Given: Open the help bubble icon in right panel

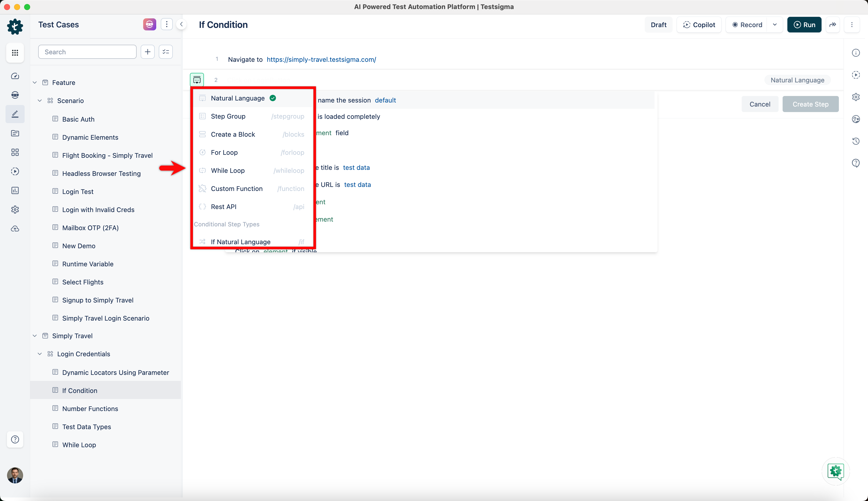Looking at the screenshot, I should (x=856, y=163).
